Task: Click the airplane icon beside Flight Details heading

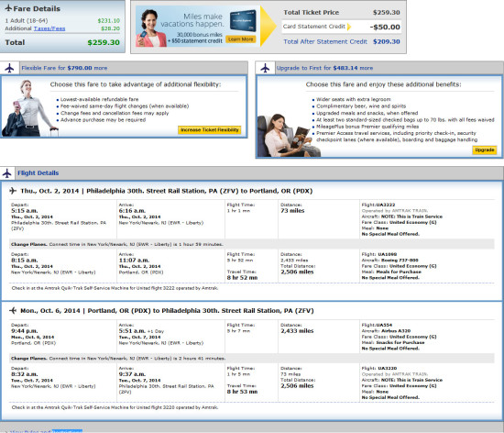Action: click(x=6, y=173)
